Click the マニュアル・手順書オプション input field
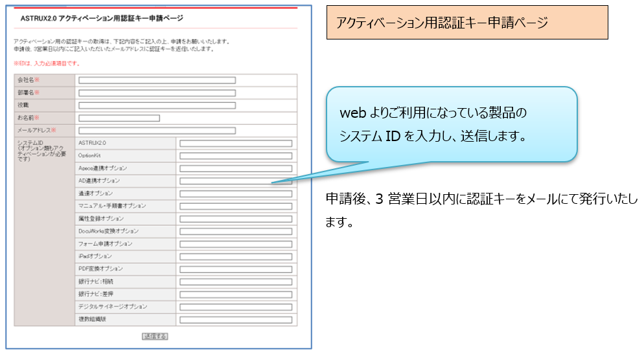Image resolution: width=644 pixels, height=354 pixels. click(x=236, y=206)
